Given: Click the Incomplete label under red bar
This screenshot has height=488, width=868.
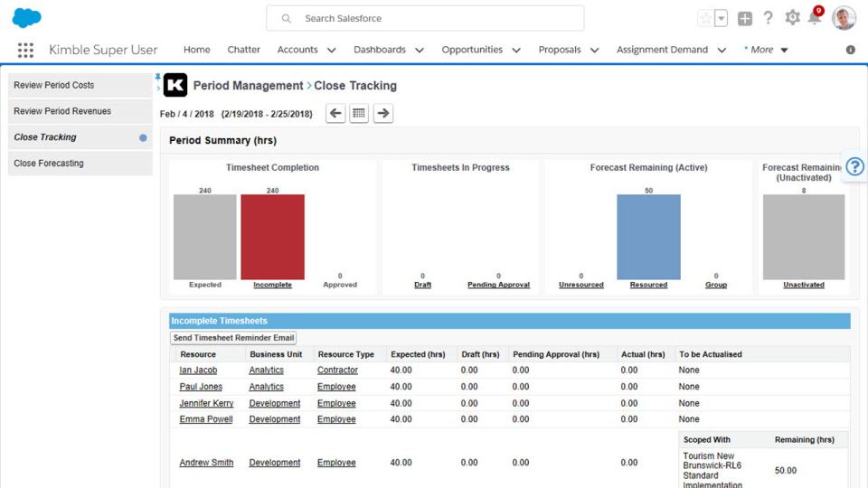Looking at the screenshot, I should coord(272,285).
